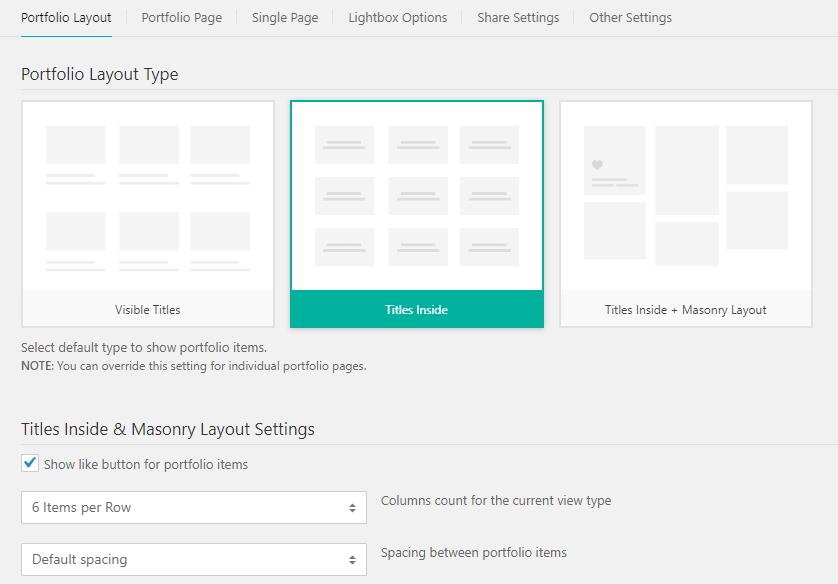Open the Share Settings tab
The height and width of the screenshot is (584, 838).
point(518,18)
